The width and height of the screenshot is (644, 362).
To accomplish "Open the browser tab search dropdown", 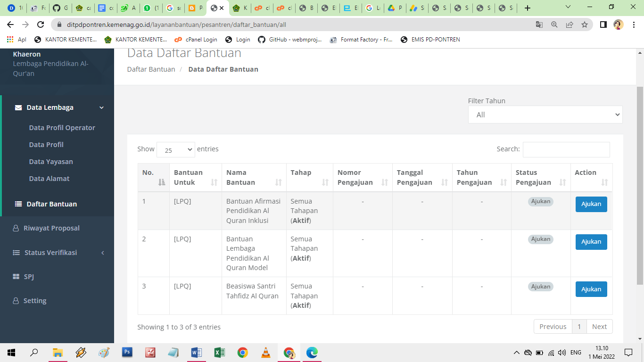I will 568,8.
